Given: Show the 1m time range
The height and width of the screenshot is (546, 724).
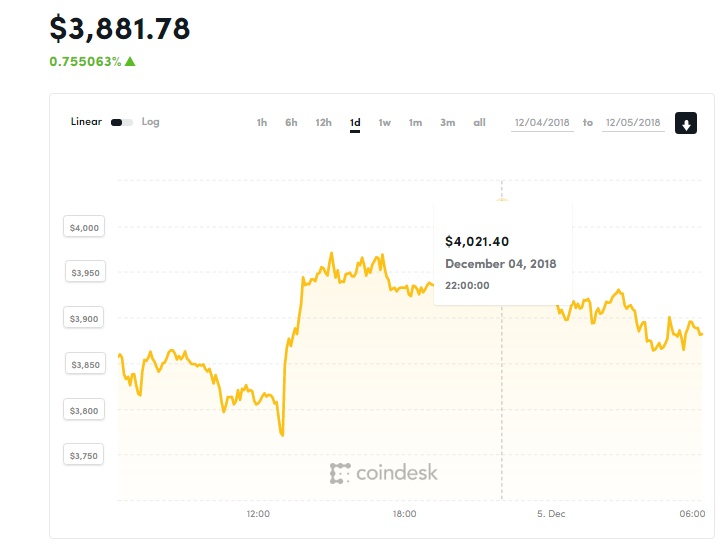Looking at the screenshot, I should click(x=416, y=122).
